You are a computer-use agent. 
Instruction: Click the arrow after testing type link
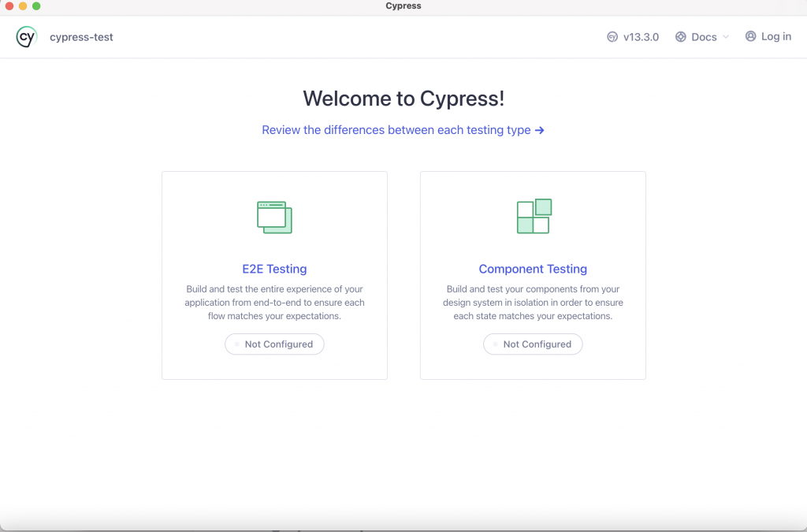click(539, 130)
